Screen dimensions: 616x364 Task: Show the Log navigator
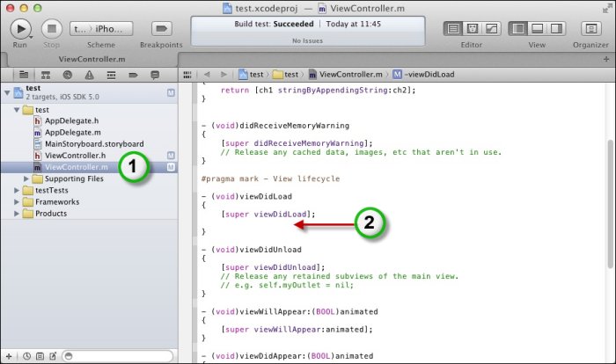[155, 75]
